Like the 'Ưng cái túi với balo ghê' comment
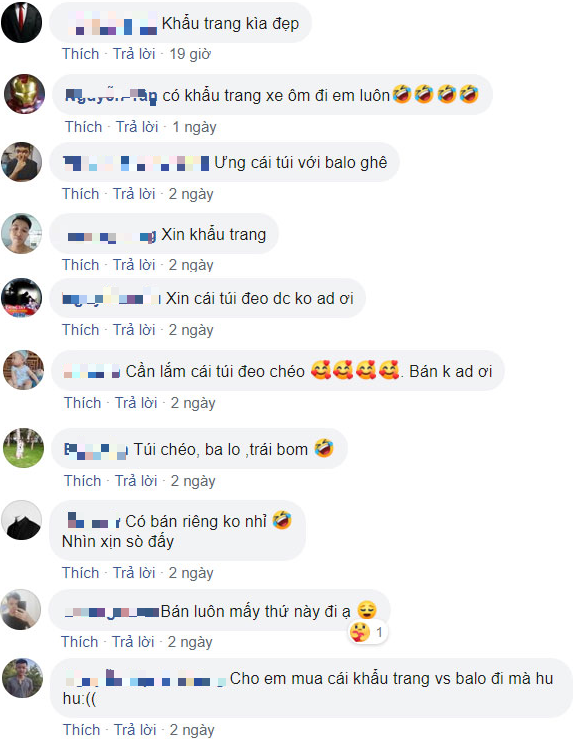The height and width of the screenshot is (741, 583). 80,194
